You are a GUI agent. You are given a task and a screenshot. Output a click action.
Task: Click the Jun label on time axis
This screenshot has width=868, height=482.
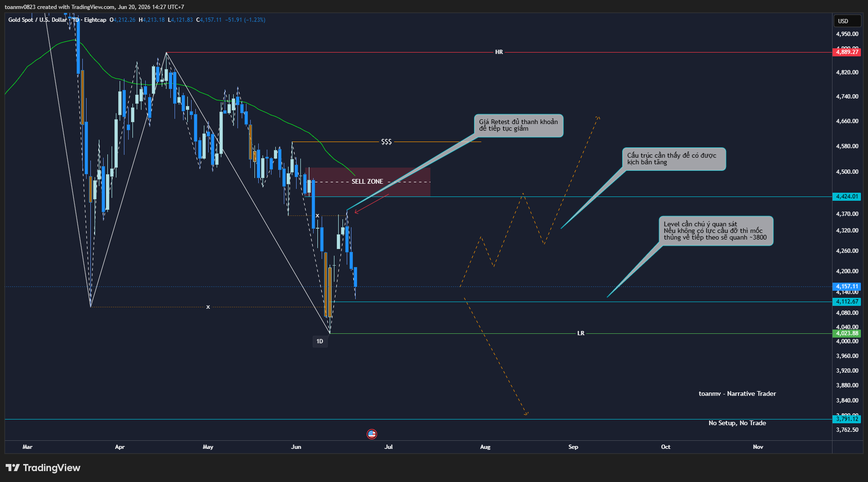[x=296, y=447]
